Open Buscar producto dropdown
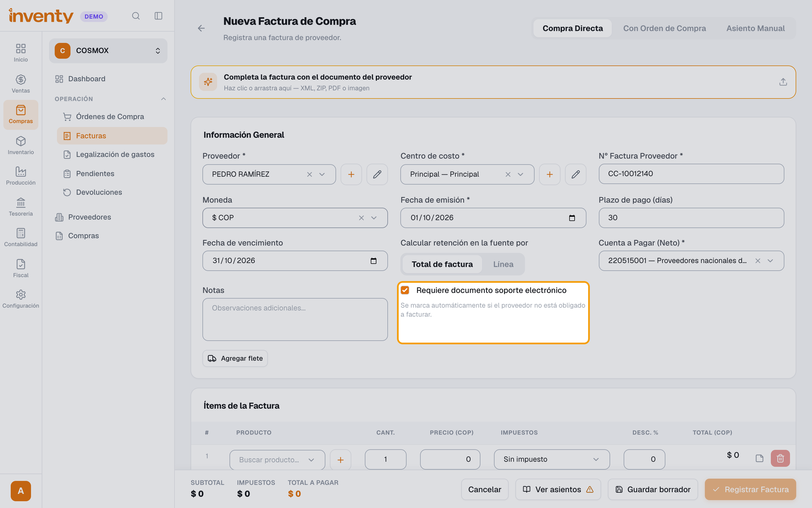Image resolution: width=812 pixels, height=508 pixels. pyautogui.click(x=277, y=460)
